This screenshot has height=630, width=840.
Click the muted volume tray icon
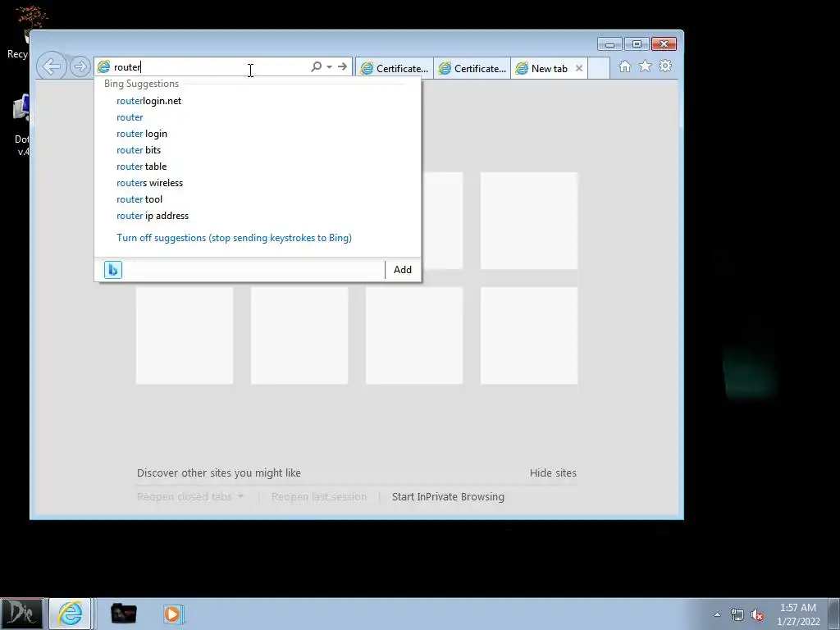[x=757, y=614]
